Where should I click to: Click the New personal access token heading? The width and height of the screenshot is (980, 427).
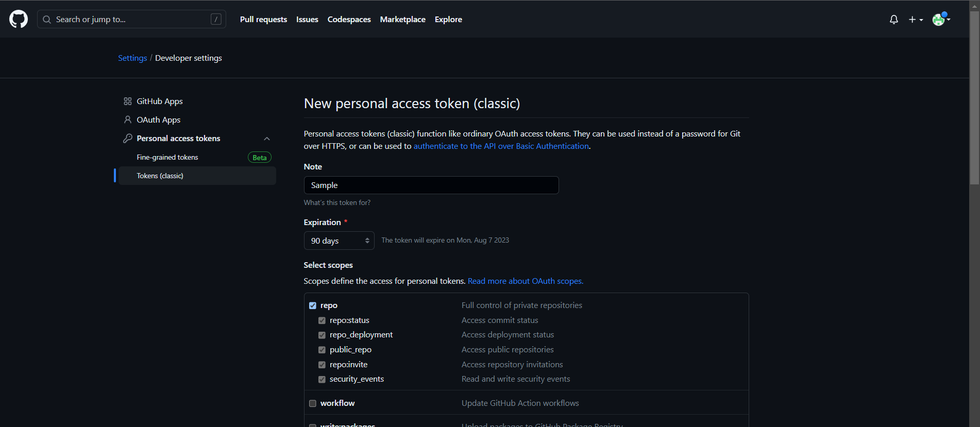pos(412,104)
